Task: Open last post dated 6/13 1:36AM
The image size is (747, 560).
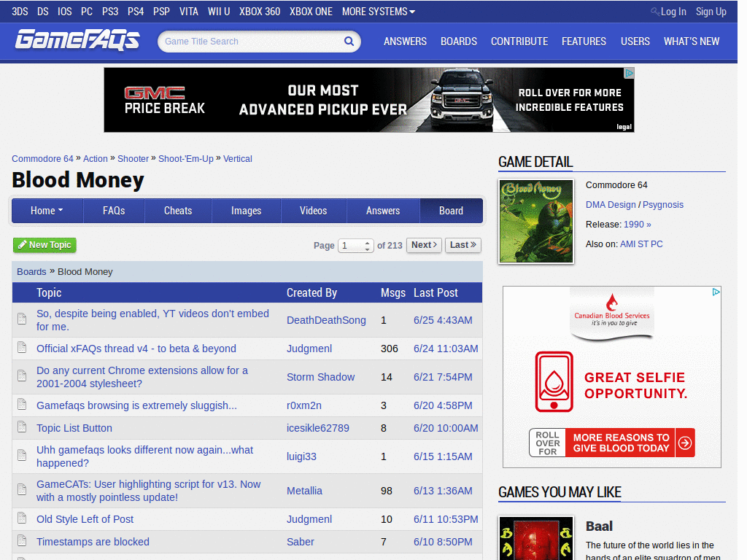Action: tap(443, 491)
